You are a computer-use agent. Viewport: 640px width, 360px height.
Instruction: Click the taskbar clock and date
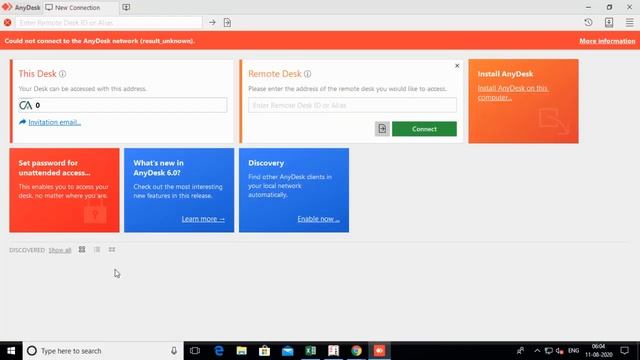point(598,351)
